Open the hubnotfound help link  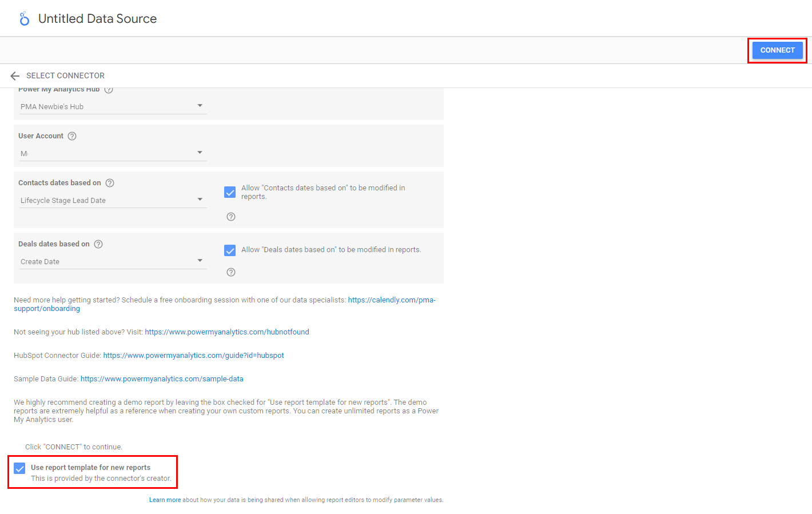click(x=227, y=332)
